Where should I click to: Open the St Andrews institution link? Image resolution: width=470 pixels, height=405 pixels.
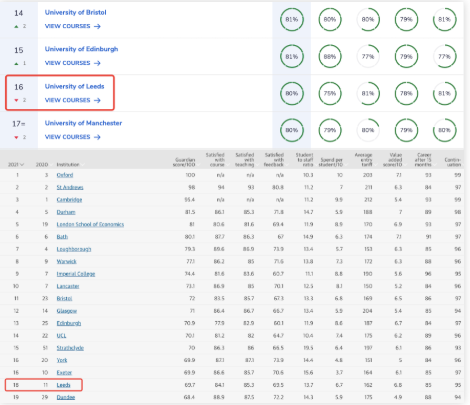click(70, 187)
